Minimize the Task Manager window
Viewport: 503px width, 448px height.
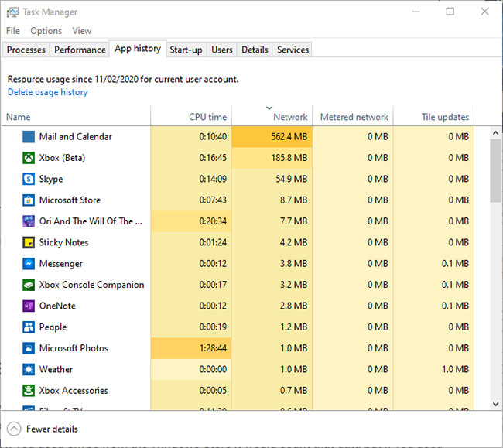pos(416,12)
